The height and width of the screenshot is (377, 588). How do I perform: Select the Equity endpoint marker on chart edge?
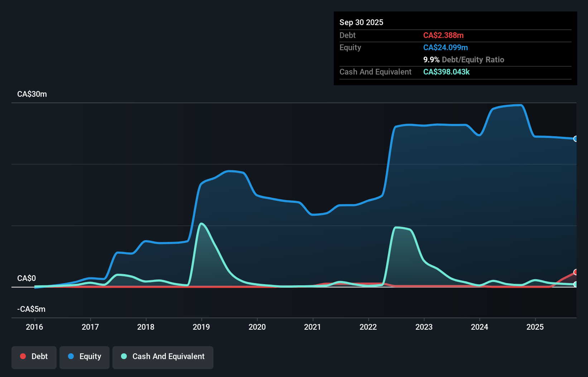pos(576,139)
